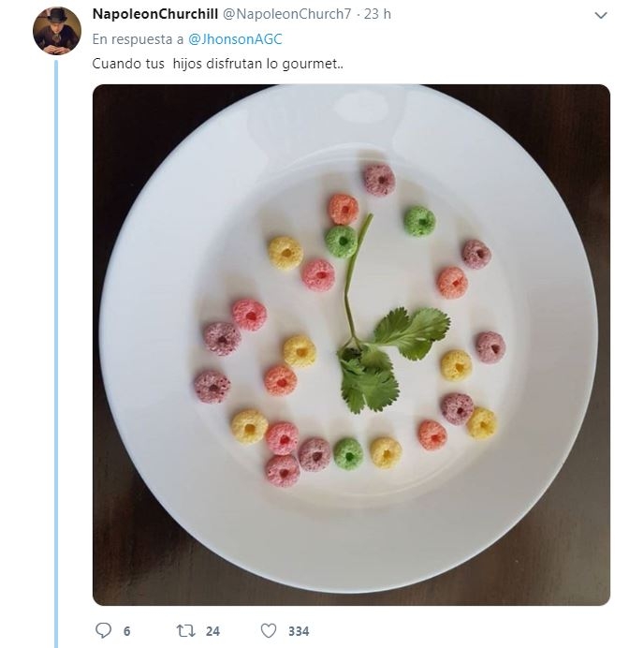
Task: Click the 23 h timestamp
Action: [376, 14]
